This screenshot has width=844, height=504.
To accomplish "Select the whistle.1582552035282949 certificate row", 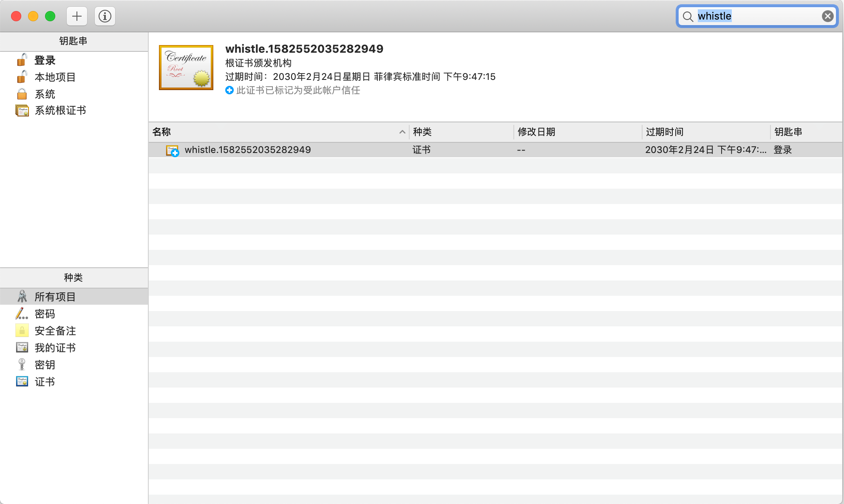I will (248, 150).
